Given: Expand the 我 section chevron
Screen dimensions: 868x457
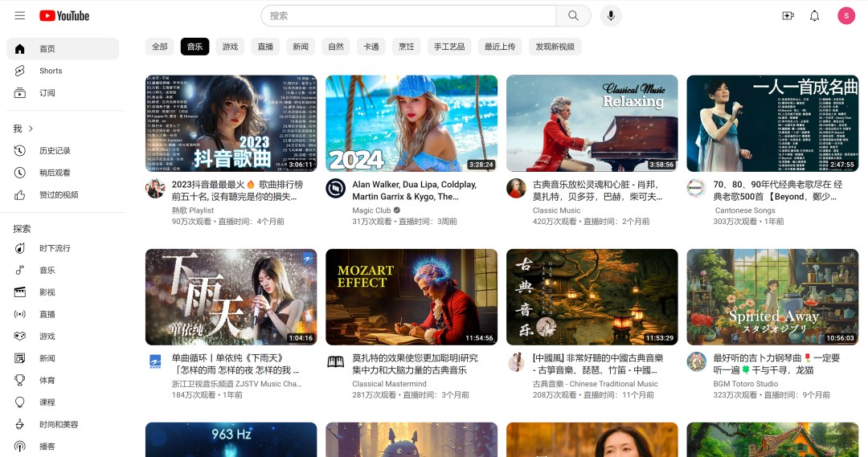Looking at the screenshot, I should point(31,129).
